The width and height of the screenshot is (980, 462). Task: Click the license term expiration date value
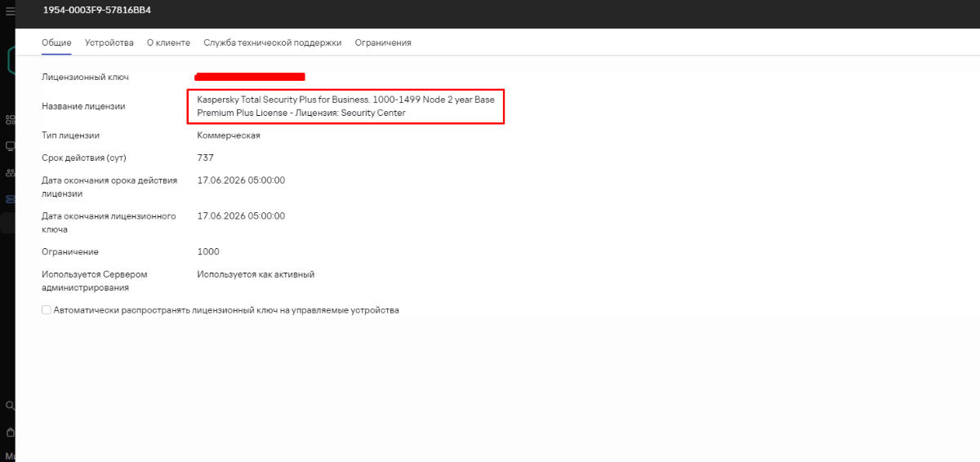point(241,180)
